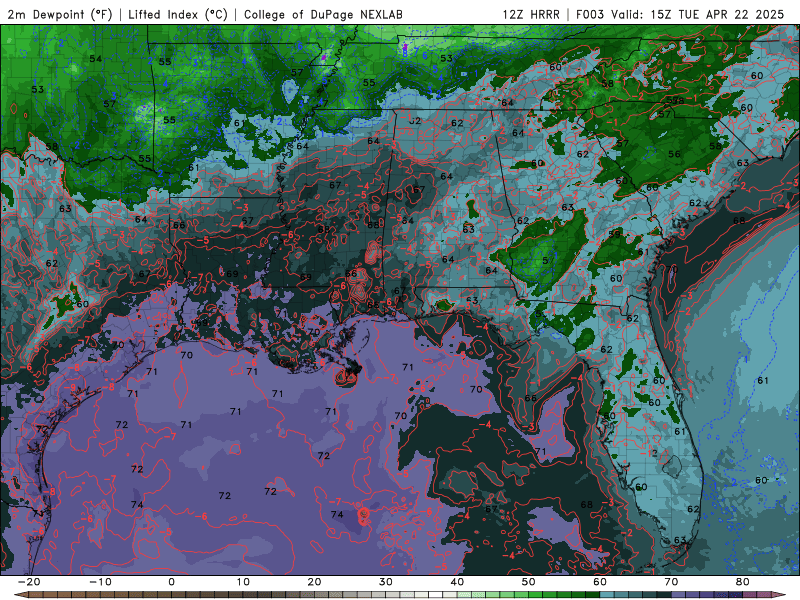Click the 30 label on the color scale
Screen dimensions: 800x600
[386, 582]
